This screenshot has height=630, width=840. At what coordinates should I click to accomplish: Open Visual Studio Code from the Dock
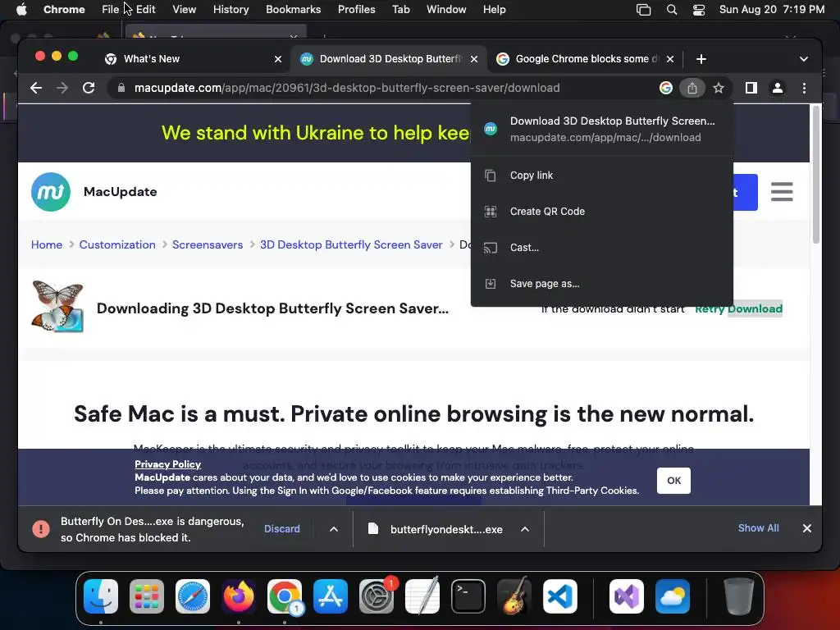tap(560, 596)
